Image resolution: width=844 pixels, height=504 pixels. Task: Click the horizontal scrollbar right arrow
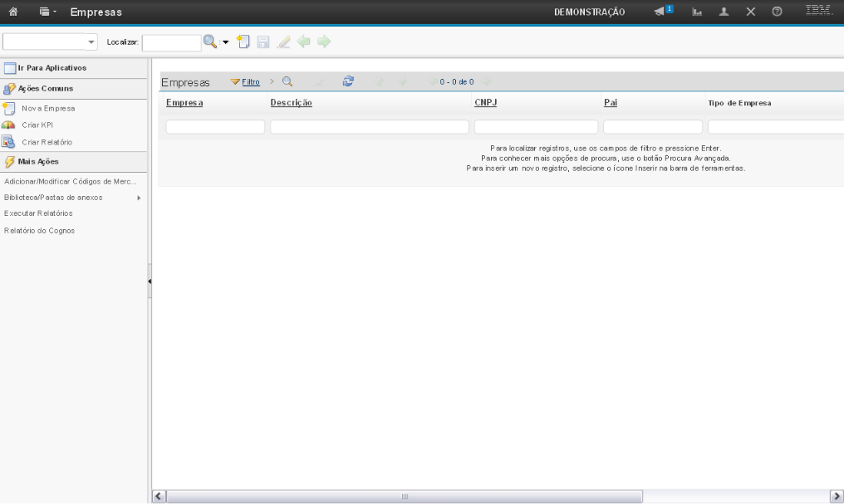837,496
